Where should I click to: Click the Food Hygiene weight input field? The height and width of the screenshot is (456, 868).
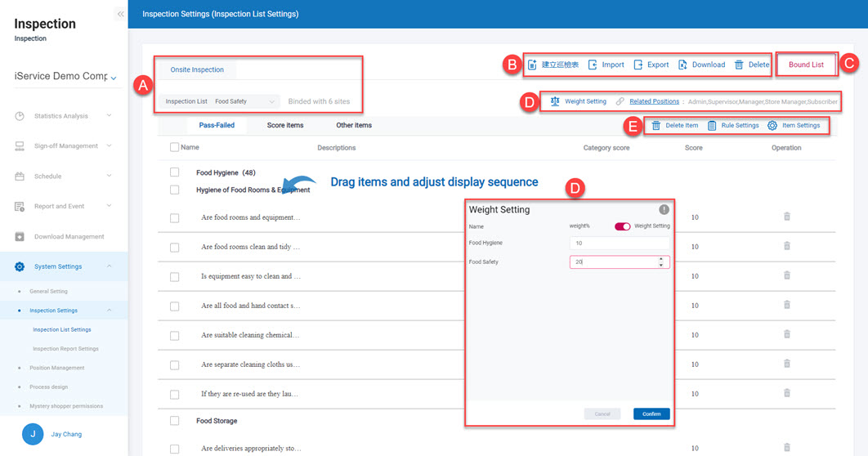pyautogui.click(x=619, y=244)
